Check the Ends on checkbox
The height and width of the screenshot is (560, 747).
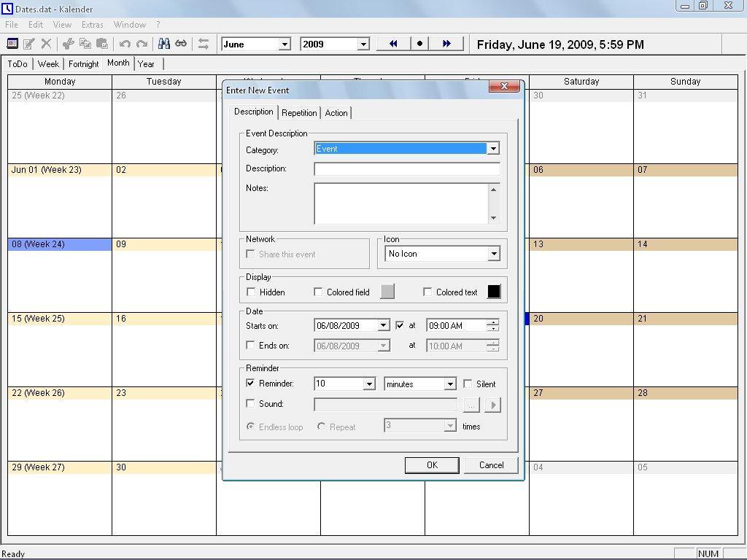tap(250, 345)
